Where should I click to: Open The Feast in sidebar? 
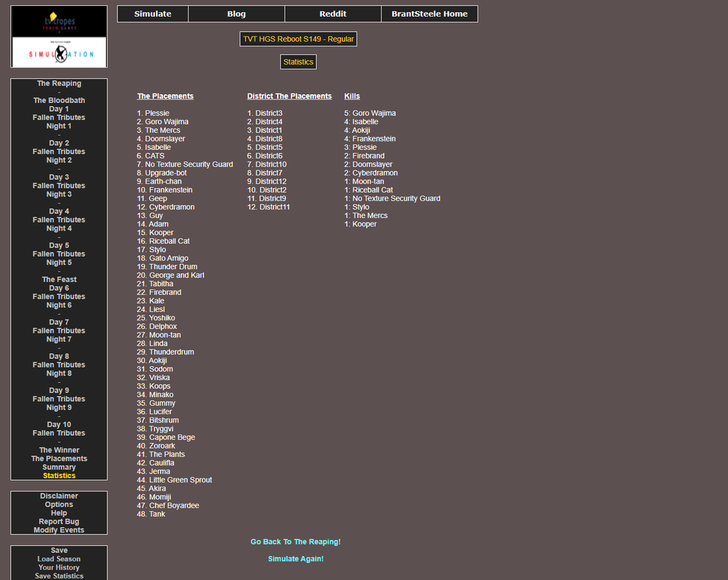(x=59, y=280)
